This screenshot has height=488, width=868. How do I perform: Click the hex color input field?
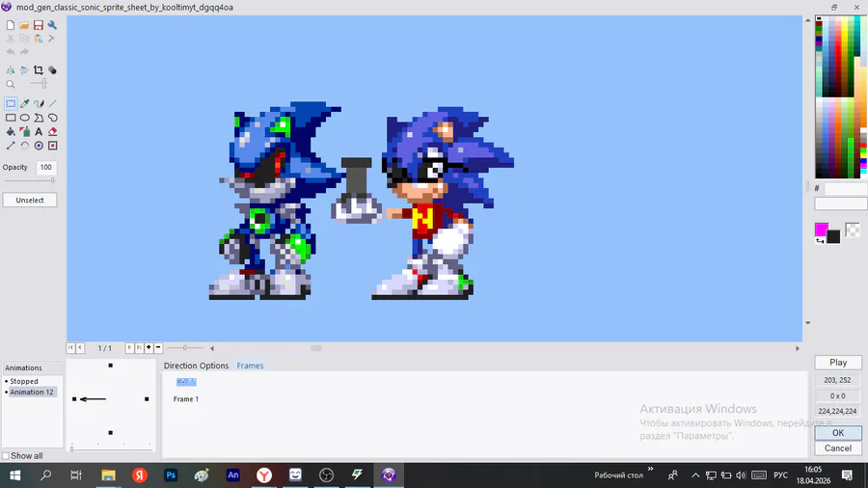click(x=845, y=189)
